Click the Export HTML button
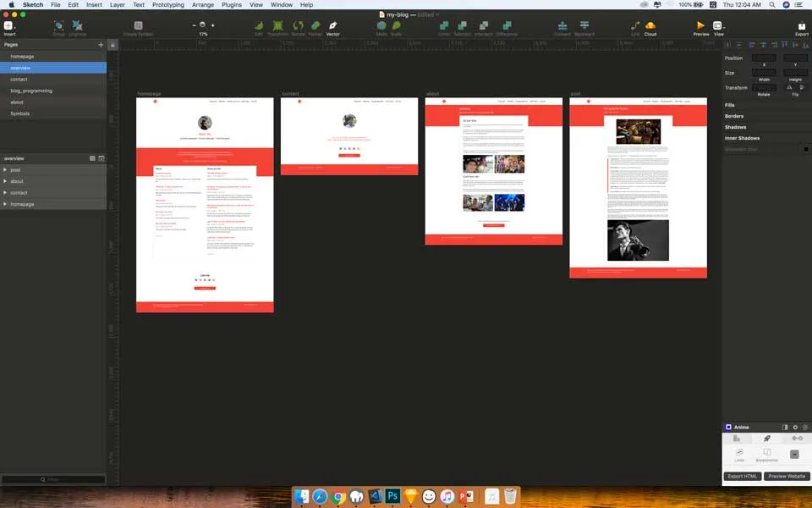 [x=743, y=477]
